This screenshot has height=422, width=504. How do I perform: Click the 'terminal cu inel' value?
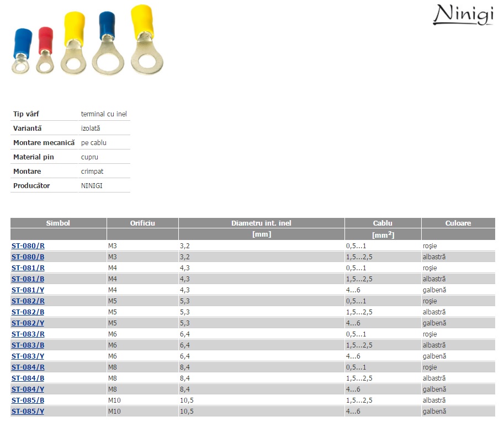click(104, 114)
